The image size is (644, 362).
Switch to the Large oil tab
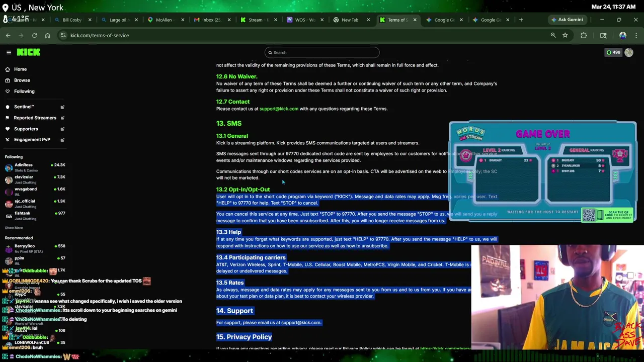(119, 20)
